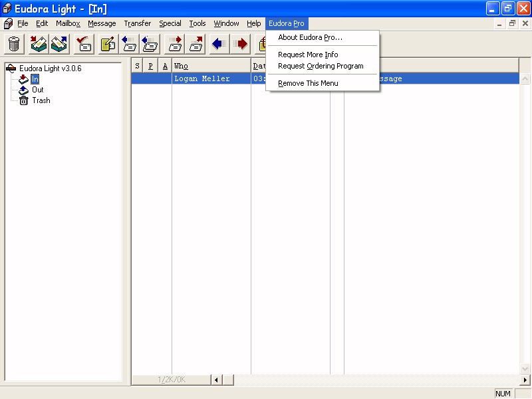Screen dimensions: 532x399
Task: Close the inner In mailbox window
Action: (525, 23)
